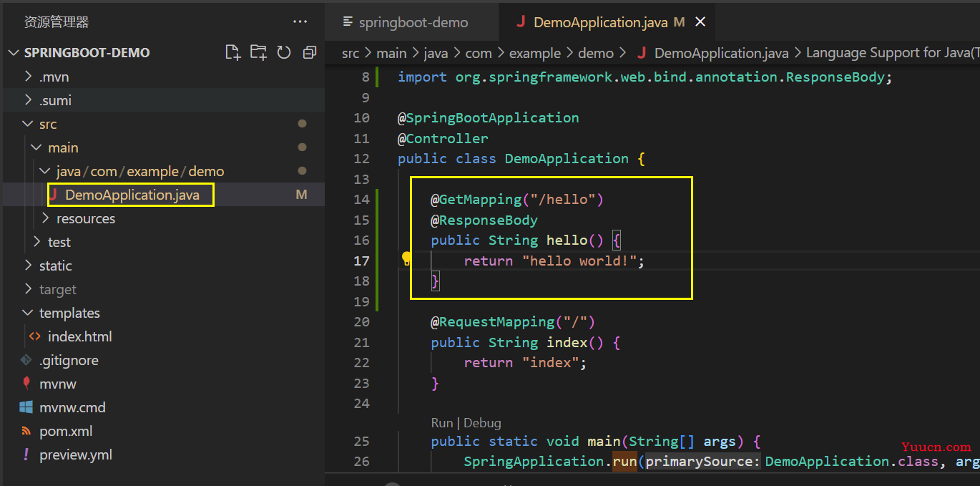The width and height of the screenshot is (980, 486).
Task: Click the 资源管理器 explorer panel title
Action: click(x=57, y=22)
